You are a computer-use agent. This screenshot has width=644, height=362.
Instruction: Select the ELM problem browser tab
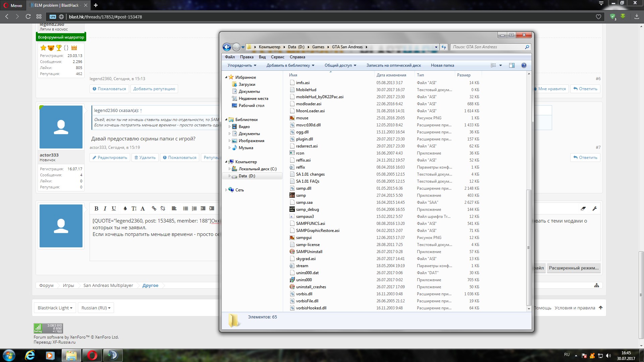coord(58,5)
